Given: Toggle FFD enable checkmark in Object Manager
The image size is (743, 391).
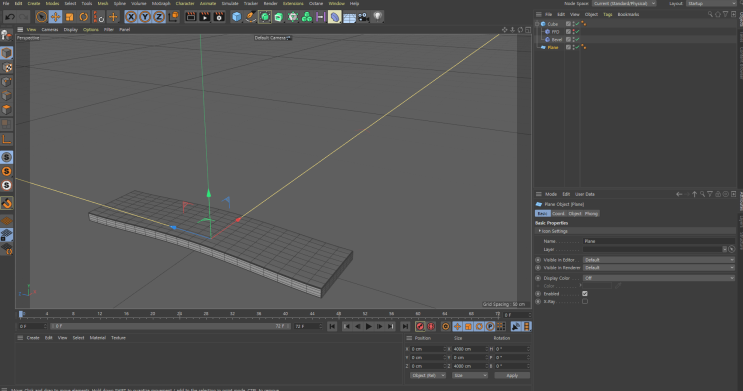Looking at the screenshot, I should click(578, 32).
